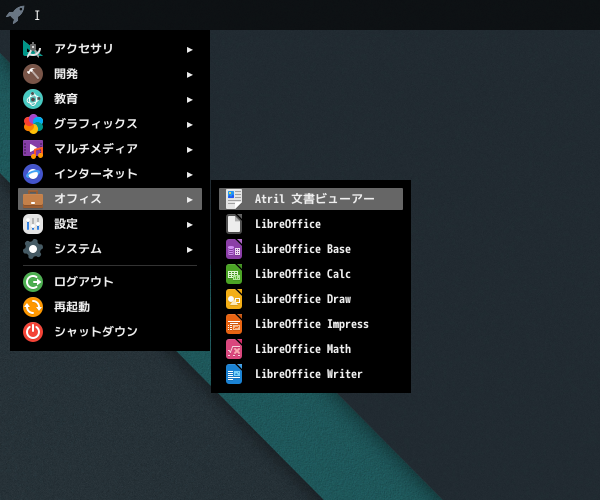Viewport: 600px width, 500px height.
Task: Expand the 開発 submenu arrow
Action: 189,75
